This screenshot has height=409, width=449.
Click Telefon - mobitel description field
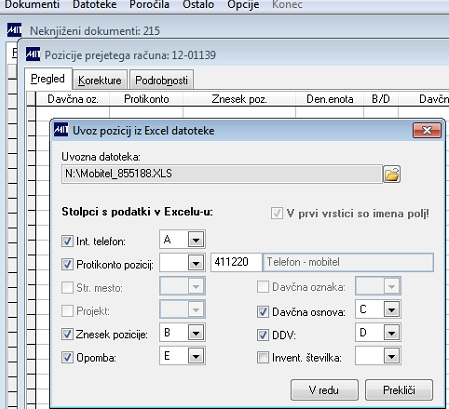tap(348, 262)
